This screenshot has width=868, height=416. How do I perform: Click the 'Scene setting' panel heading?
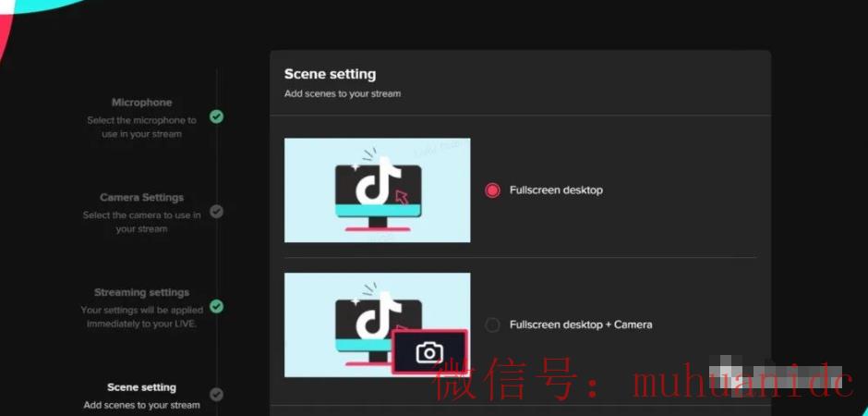[x=330, y=74]
